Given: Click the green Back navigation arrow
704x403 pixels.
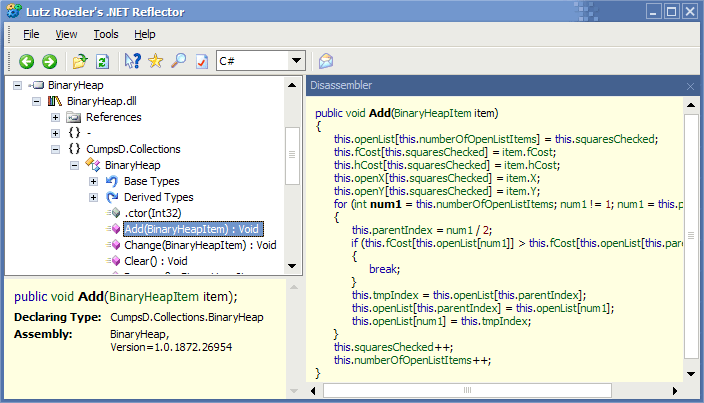Looking at the screenshot, I should pos(26,61).
